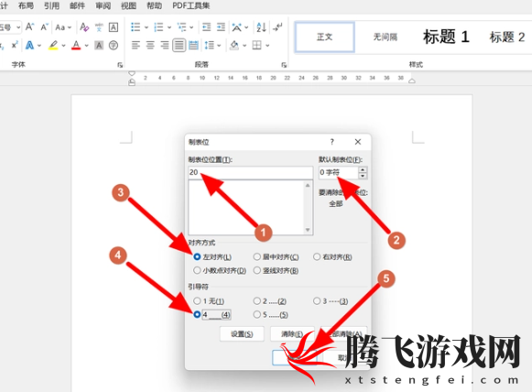
Task: Select the center align paragraph icon
Action: click(150, 45)
